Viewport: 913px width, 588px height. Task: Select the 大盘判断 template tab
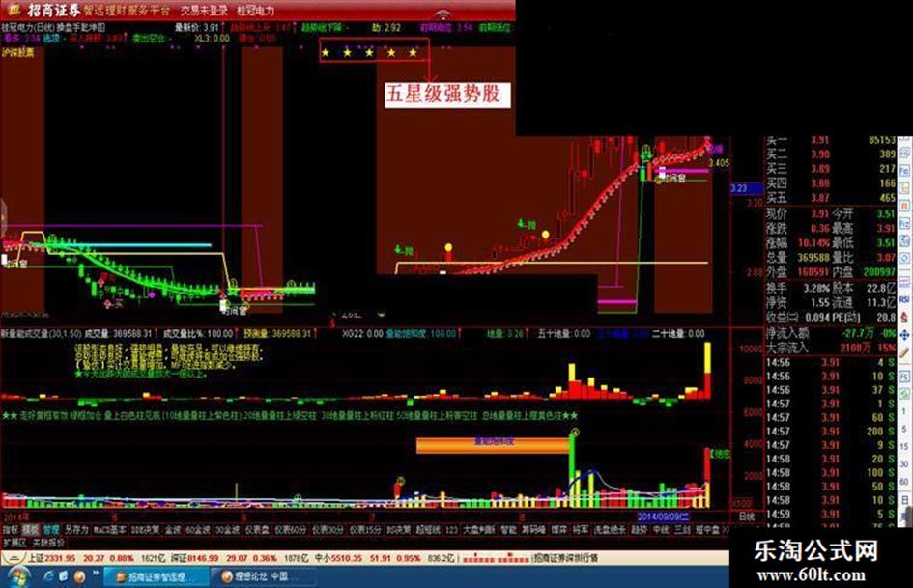coord(478,530)
